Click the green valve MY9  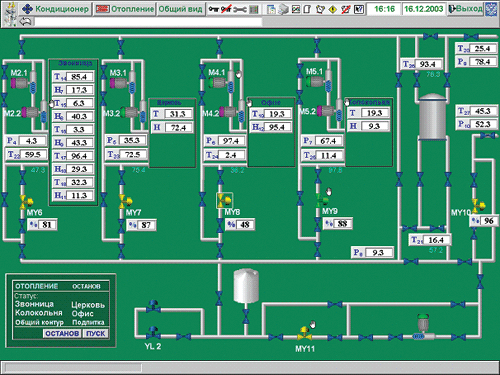(x=322, y=200)
